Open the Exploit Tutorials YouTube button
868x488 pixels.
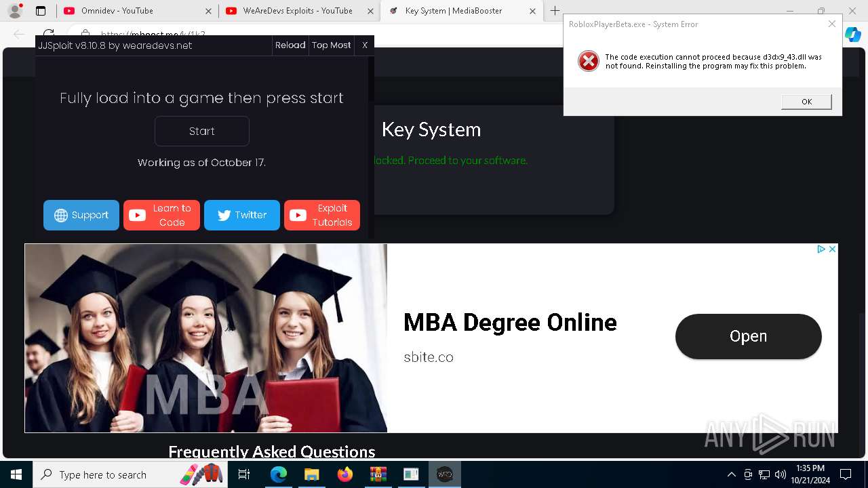point(322,215)
